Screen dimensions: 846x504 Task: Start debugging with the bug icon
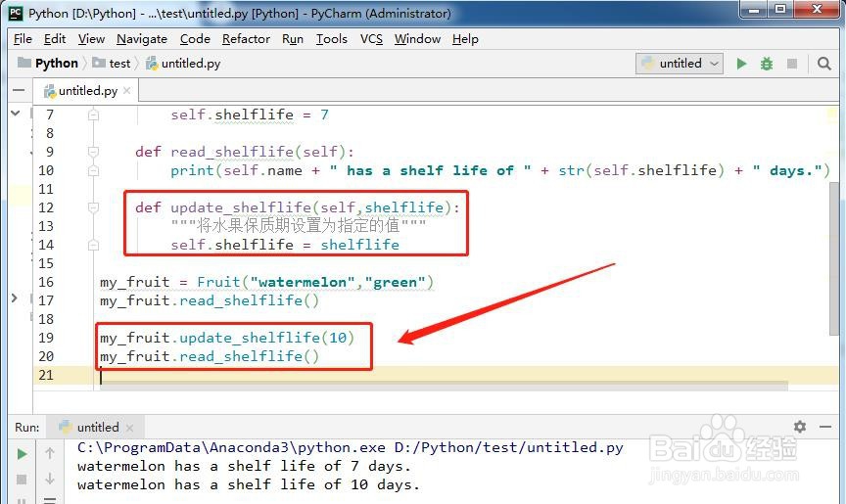point(766,64)
